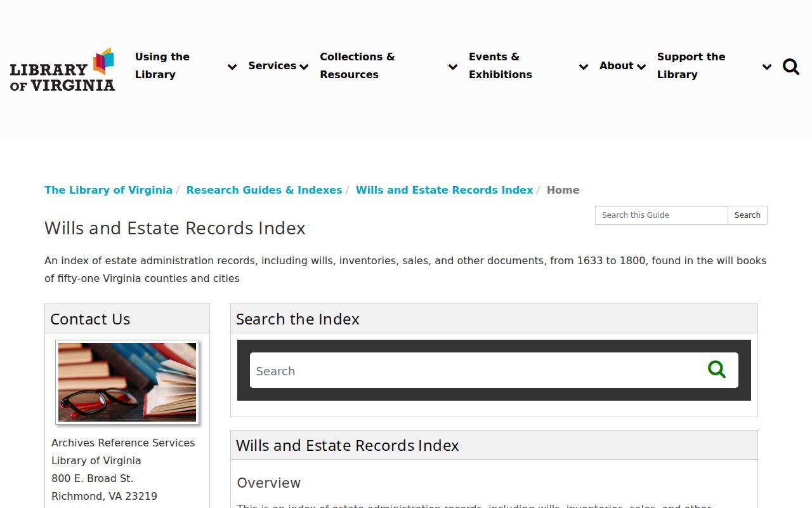The width and height of the screenshot is (812, 508).
Task: Click the green magnifier search icon
Action: coord(717,370)
